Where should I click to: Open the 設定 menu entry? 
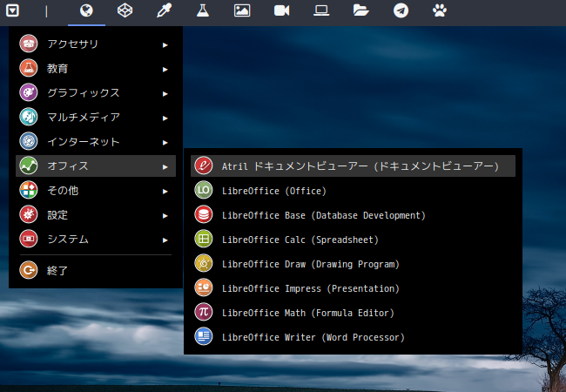(x=96, y=214)
